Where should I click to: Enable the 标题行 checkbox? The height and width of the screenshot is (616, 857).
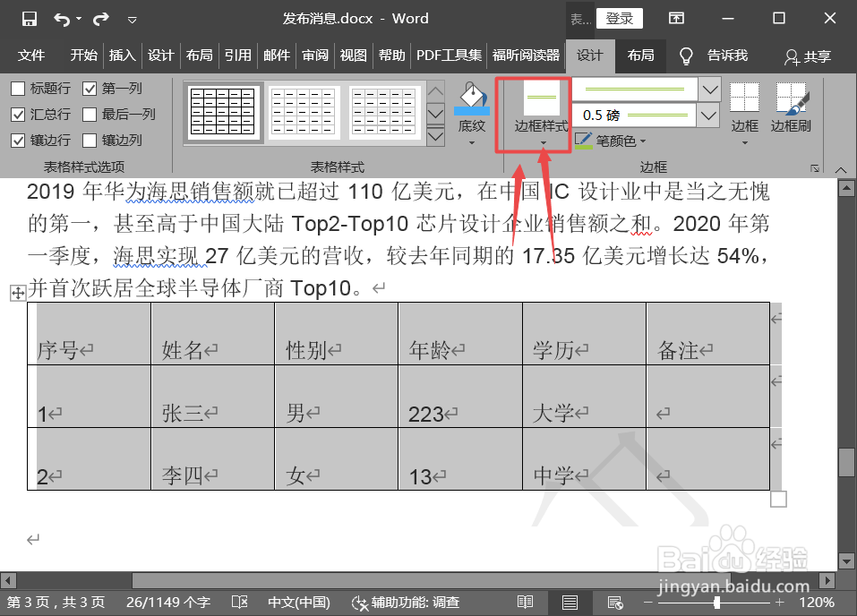(x=18, y=89)
